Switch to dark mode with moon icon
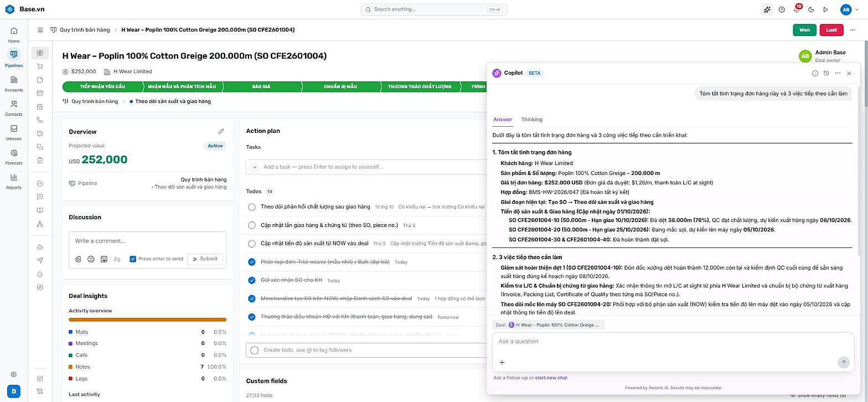868x402 pixels. 811,9
